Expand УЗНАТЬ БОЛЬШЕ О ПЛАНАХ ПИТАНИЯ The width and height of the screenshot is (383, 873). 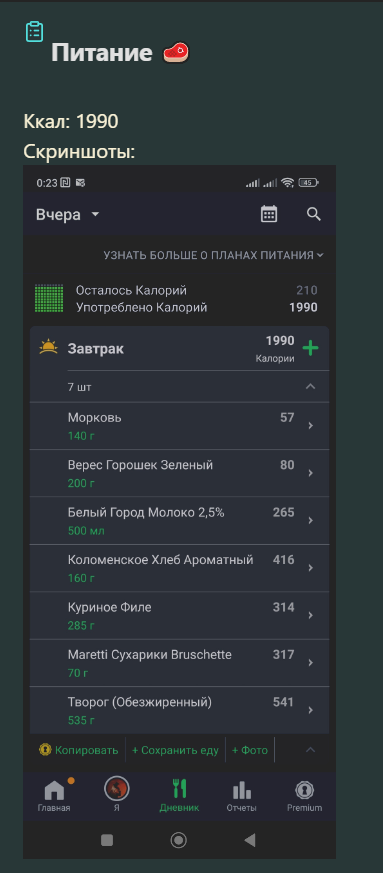tap(213, 256)
